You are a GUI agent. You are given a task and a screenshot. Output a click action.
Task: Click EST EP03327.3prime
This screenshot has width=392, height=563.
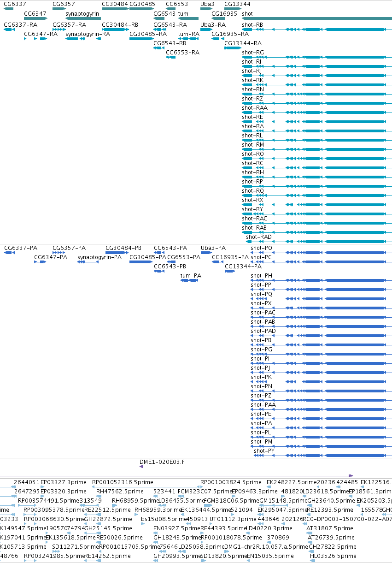(63, 482)
